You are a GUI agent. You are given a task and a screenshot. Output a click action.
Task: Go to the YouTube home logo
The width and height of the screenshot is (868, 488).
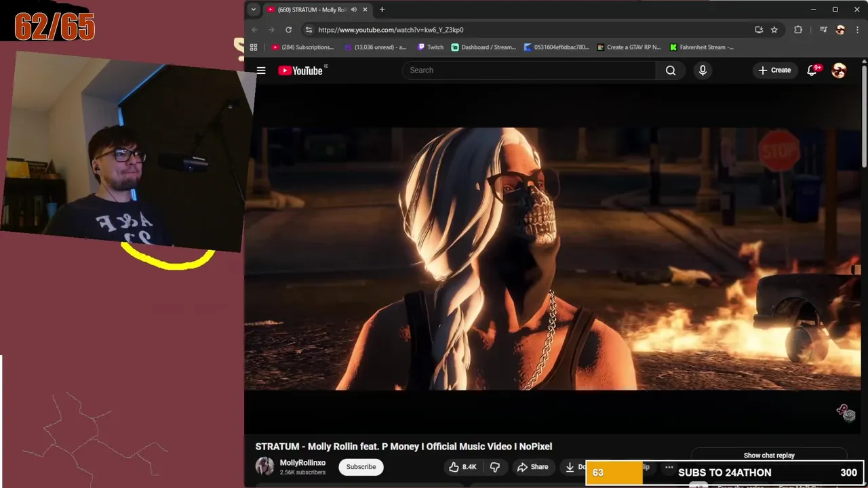[302, 70]
